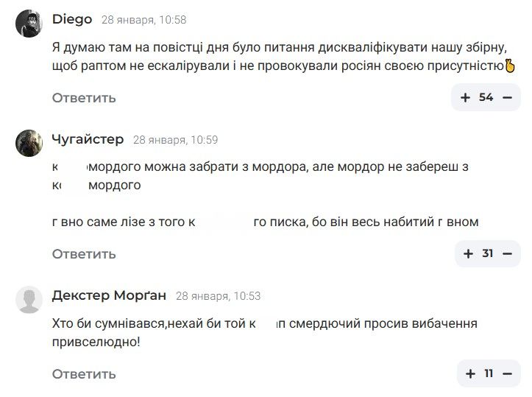
Task: Reply to Diego's comment via Ответить
Action: click(84, 98)
